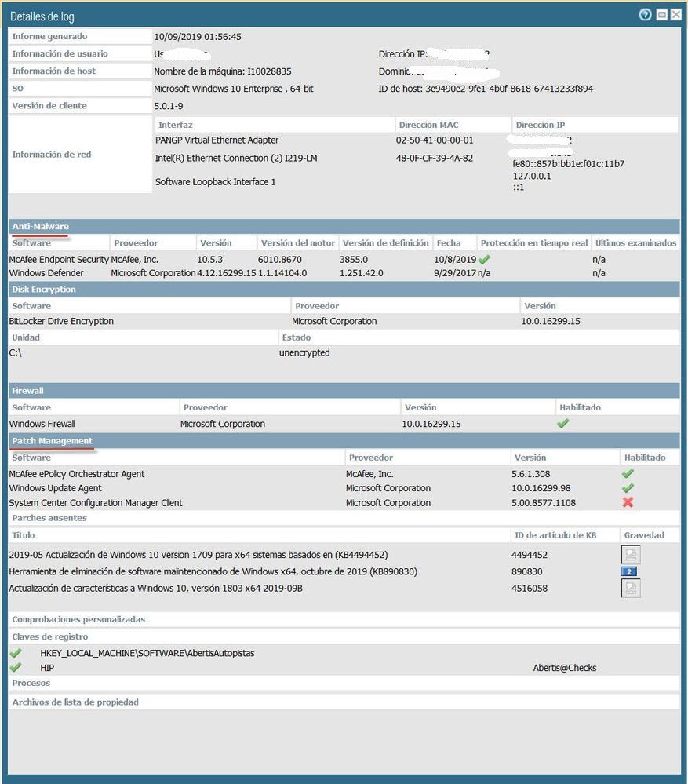Click the ID de artículo de KB column header

click(x=555, y=535)
